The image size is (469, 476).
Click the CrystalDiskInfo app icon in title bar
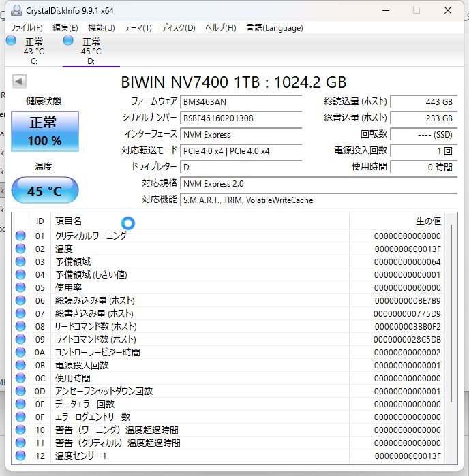point(16,10)
